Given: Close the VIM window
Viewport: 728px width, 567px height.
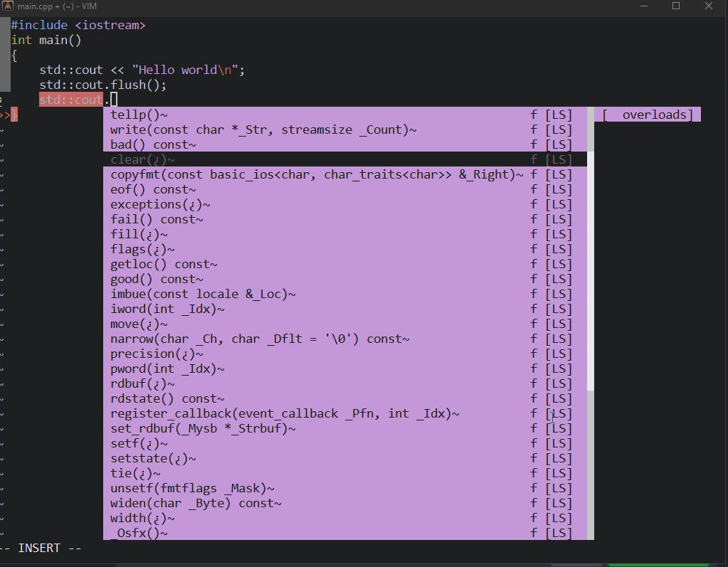Looking at the screenshot, I should tap(709, 6).
